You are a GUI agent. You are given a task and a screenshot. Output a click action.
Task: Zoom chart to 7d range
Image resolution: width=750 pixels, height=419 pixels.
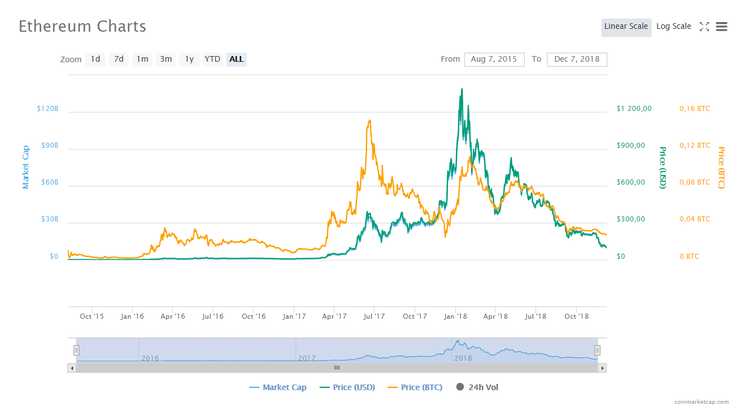point(119,59)
